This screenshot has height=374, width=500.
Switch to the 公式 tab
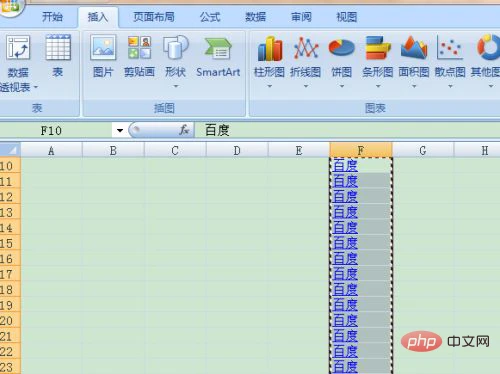pos(210,17)
